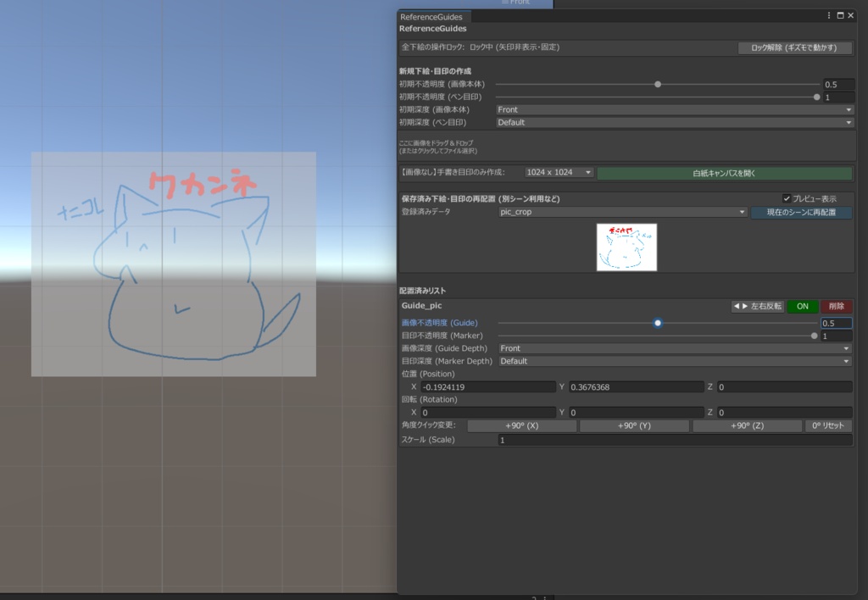
Task: Open the 1024 x 1024 canvas size dropdown
Action: 559,173
